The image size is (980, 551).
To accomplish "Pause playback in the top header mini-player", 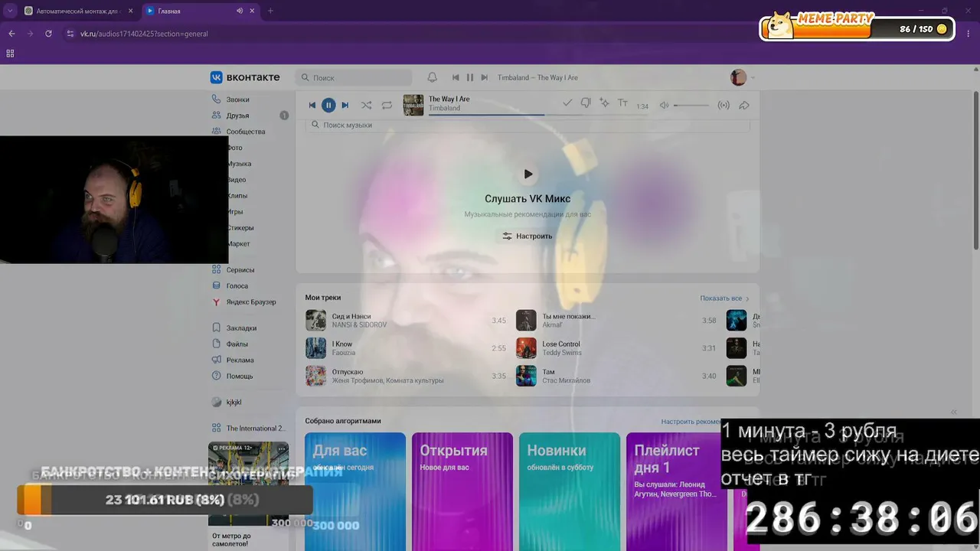I will click(x=470, y=77).
